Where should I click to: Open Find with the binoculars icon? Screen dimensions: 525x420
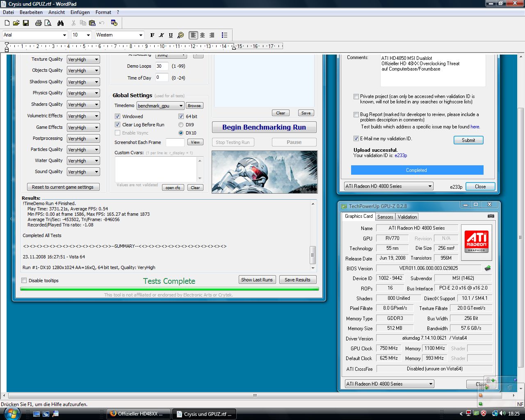pos(61,23)
